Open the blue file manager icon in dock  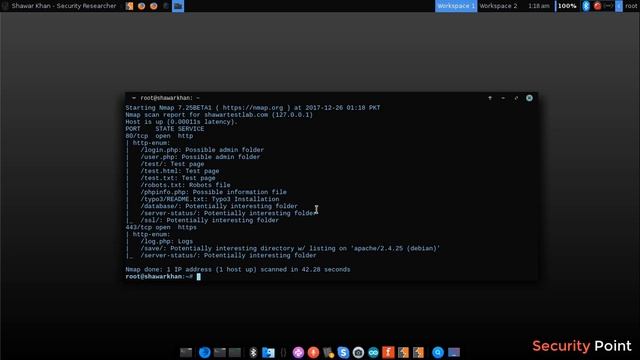click(268, 352)
